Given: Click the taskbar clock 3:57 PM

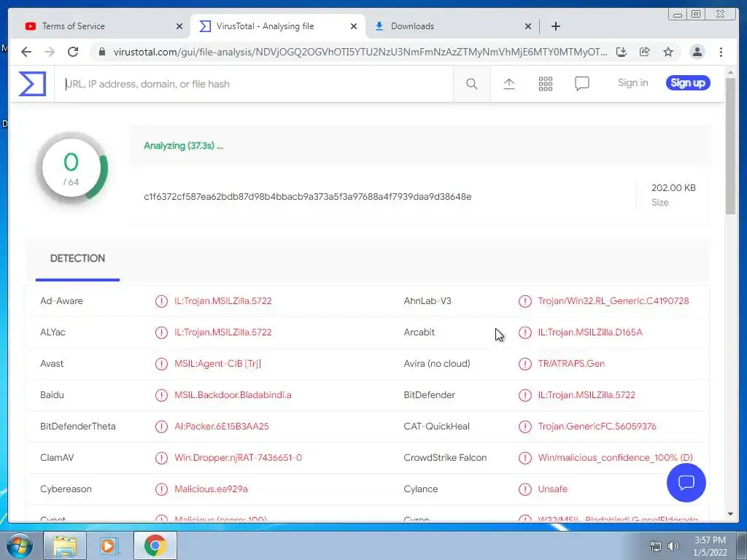Looking at the screenshot, I should coord(710,540).
